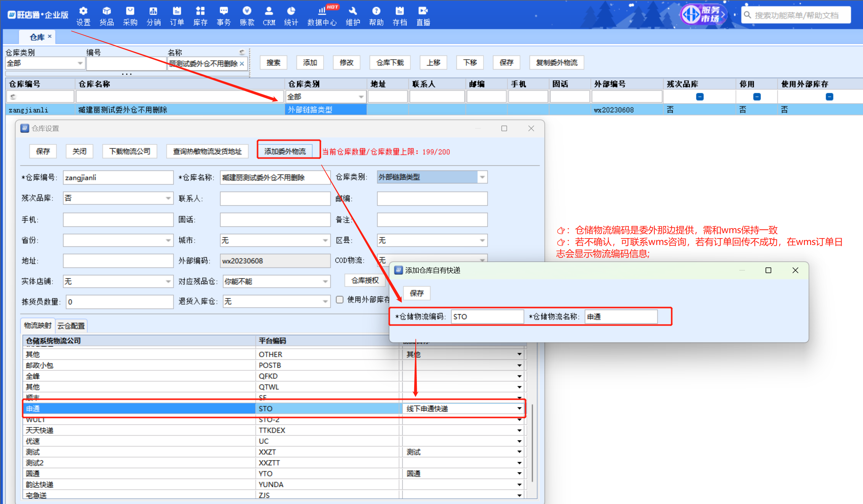Click the 添加委外物流 button

tap(285, 151)
